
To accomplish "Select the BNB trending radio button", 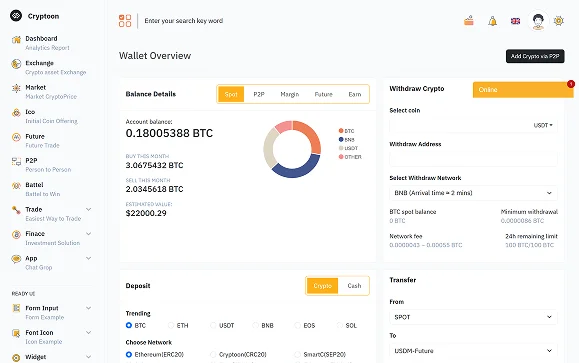I will coord(255,325).
